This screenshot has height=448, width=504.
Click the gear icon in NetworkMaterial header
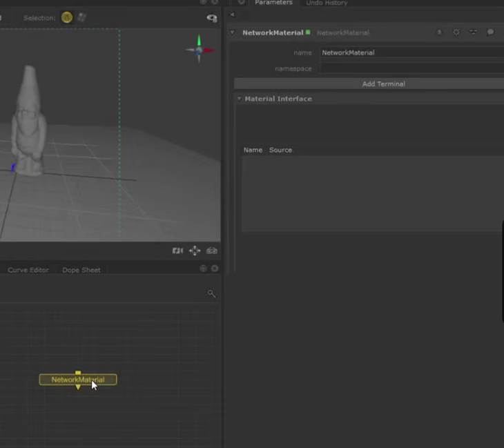pyautogui.click(x=456, y=32)
